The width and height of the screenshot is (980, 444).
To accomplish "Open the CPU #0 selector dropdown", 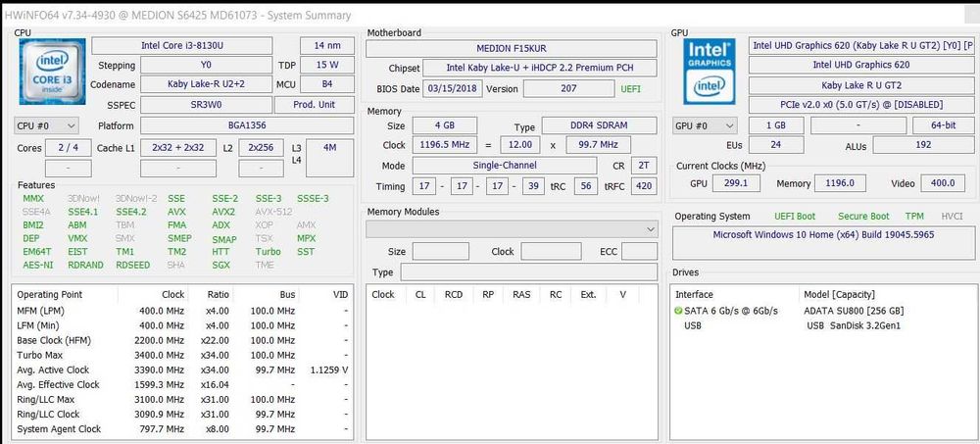I will pyautogui.click(x=47, y=125).
